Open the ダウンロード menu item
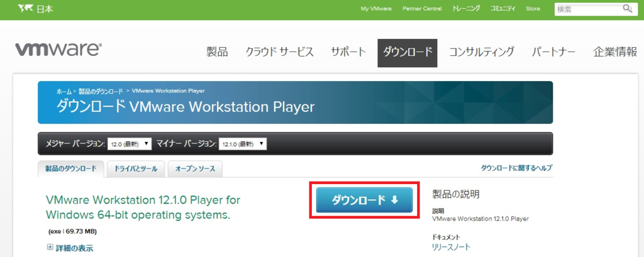This screenshot has width=644, height=257. [x=408, y=53]
